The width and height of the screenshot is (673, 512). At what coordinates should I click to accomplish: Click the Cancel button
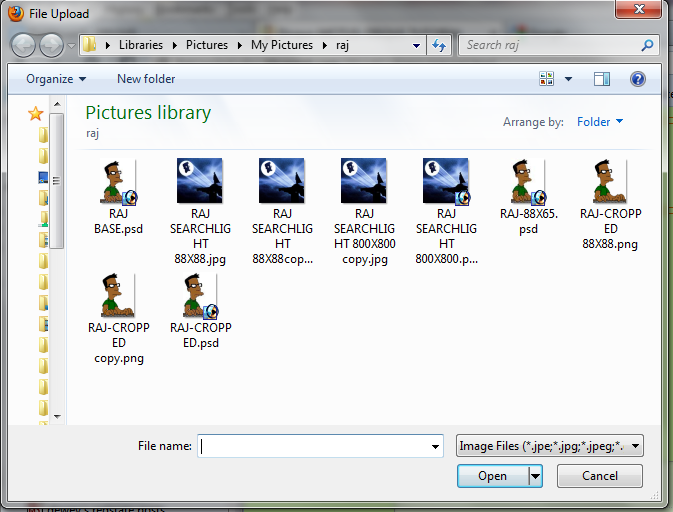[600, 476]
